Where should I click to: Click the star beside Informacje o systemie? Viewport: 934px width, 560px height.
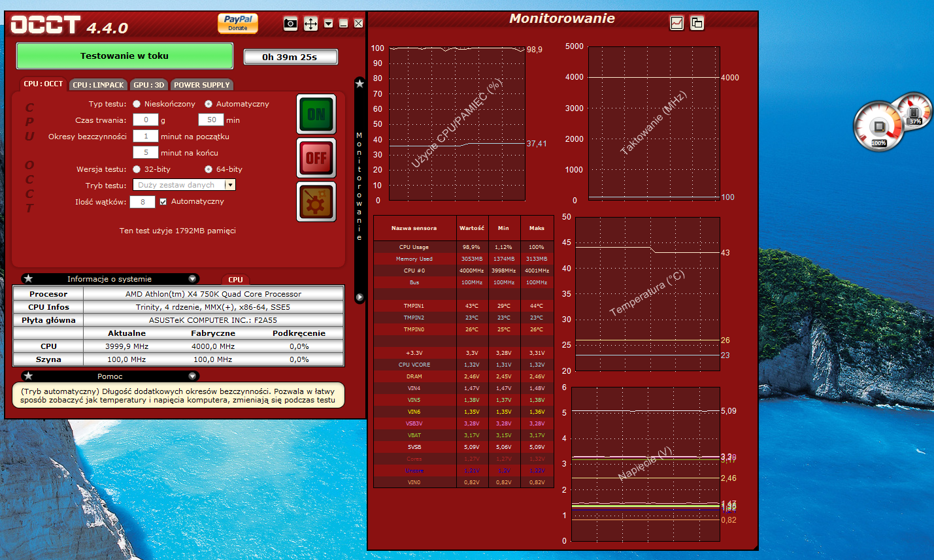(x=28, y=278)
